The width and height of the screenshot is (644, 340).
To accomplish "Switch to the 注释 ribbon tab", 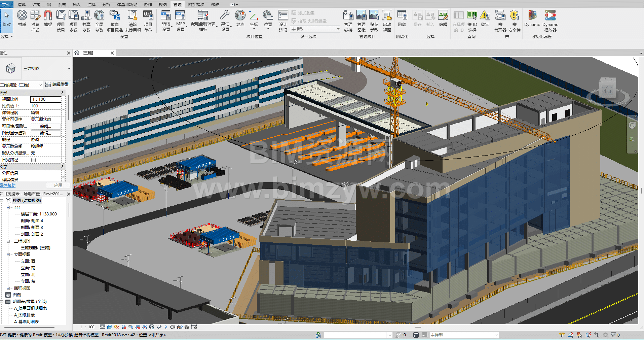I will 91,4.
